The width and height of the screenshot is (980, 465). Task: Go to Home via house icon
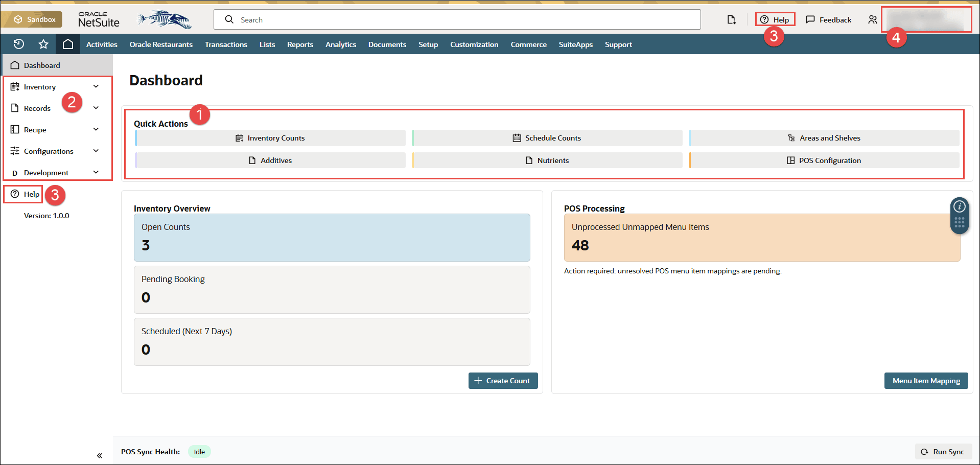[x=68, y=44]
